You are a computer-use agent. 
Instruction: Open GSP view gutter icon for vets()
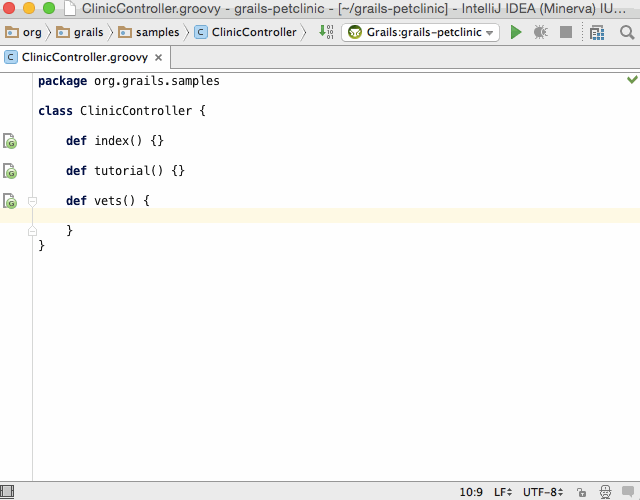click(x=10, y=201)
